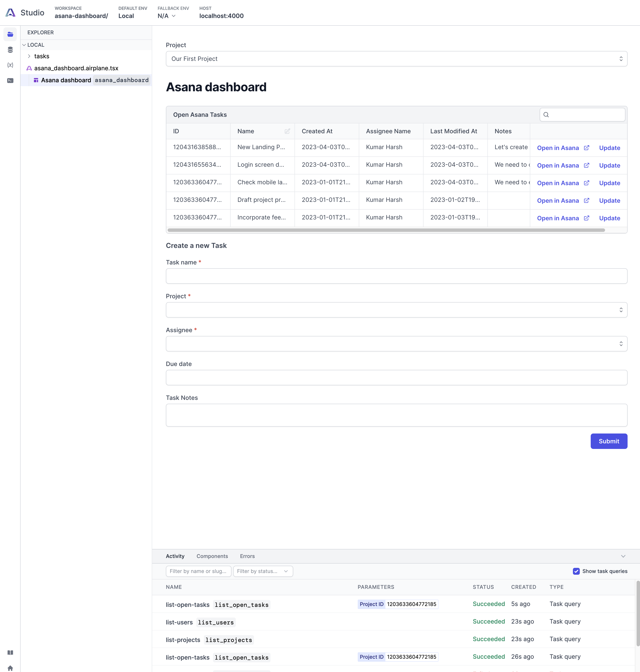Click the Airplane Studio logo

click(11, 13)
